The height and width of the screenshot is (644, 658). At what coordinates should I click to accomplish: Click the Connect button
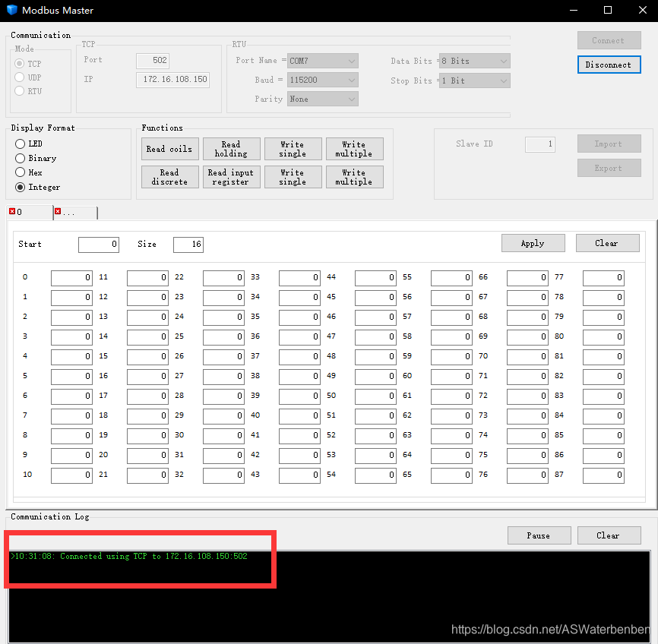click(609, 40)
